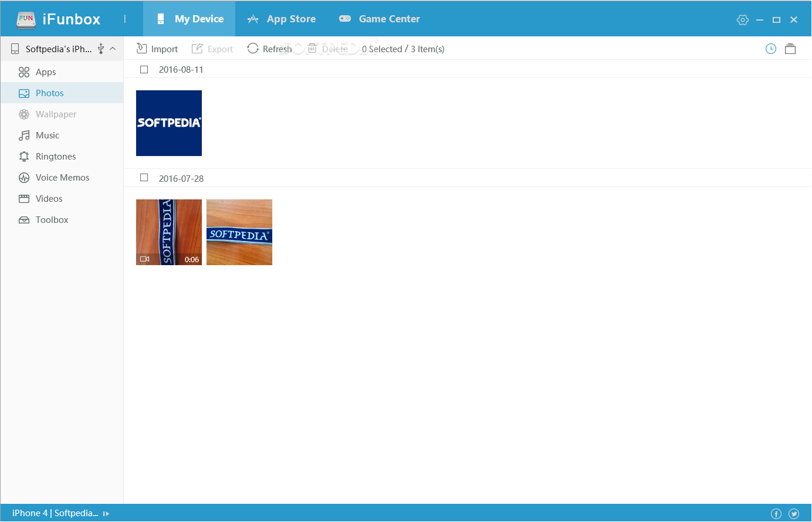The height and width of the screenshot is (522, 812).
Task: Select Wallpaper in the sidebar
Action: 62,114
